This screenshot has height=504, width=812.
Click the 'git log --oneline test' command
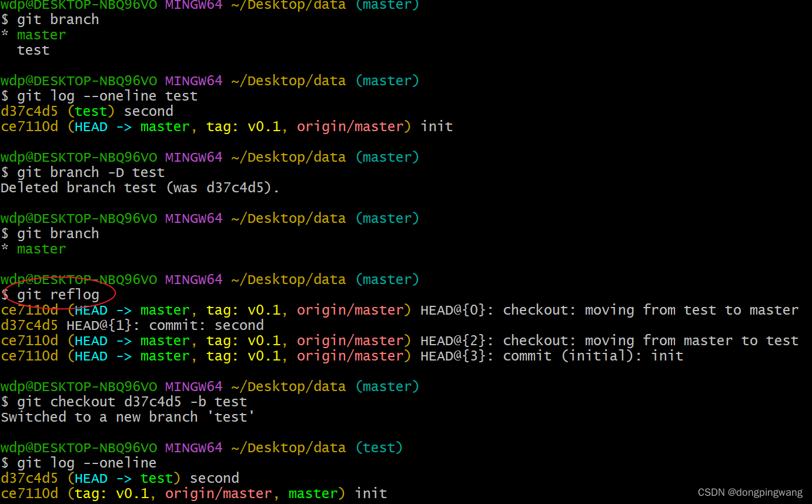click(x=107, y=96)
